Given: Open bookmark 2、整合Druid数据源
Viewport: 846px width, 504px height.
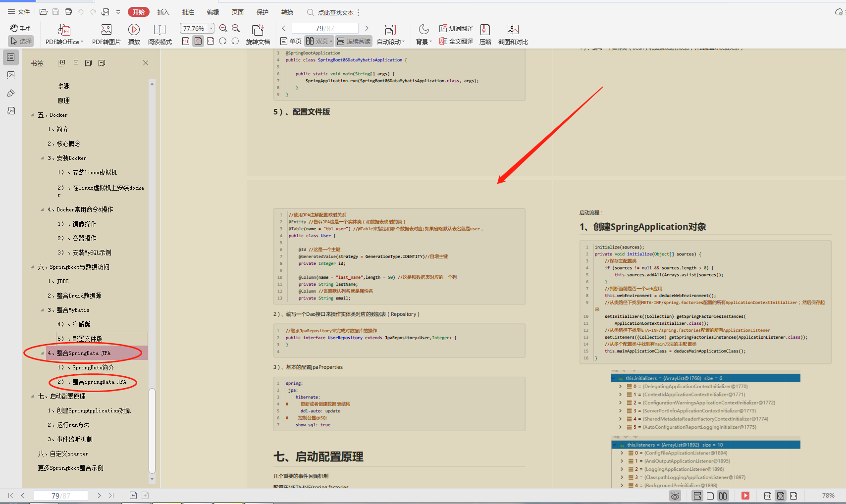Looking at the screenshot, I should click(x=74, y=296).
